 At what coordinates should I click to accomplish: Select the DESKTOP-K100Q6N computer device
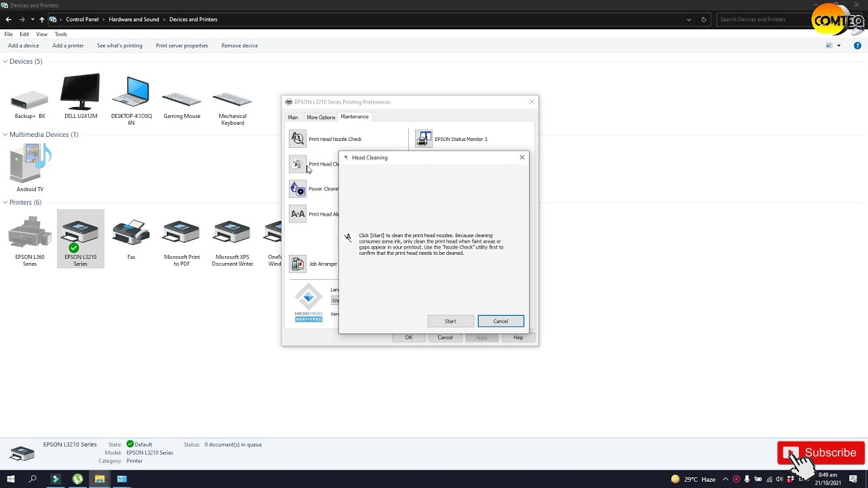pyautogui.click(x=131, y=100)
